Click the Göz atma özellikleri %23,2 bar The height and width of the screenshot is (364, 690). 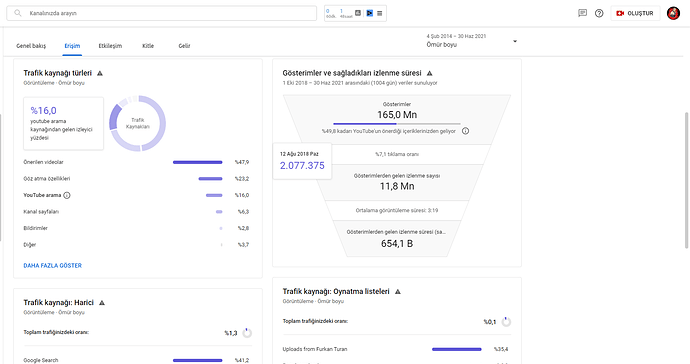210,179
